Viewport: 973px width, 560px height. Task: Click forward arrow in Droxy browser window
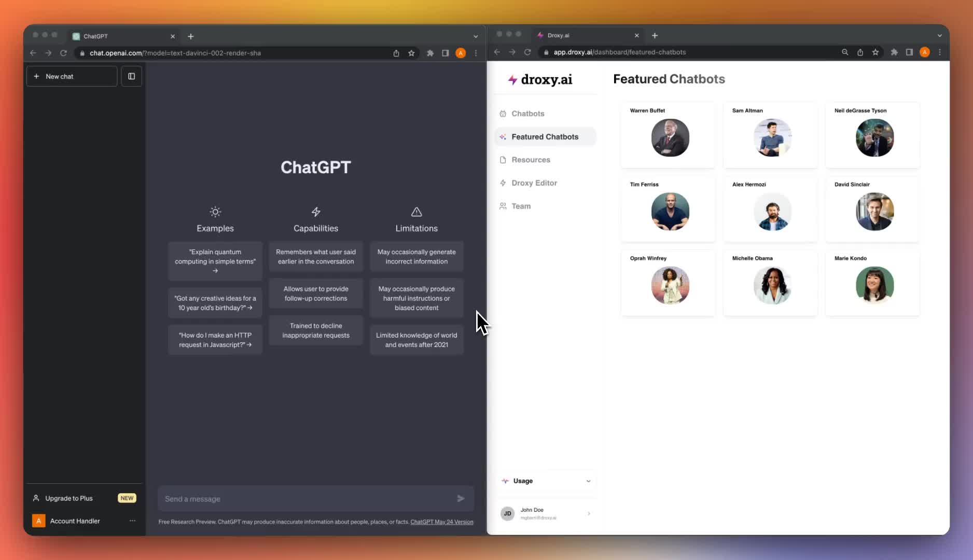[x=512, y=52]
